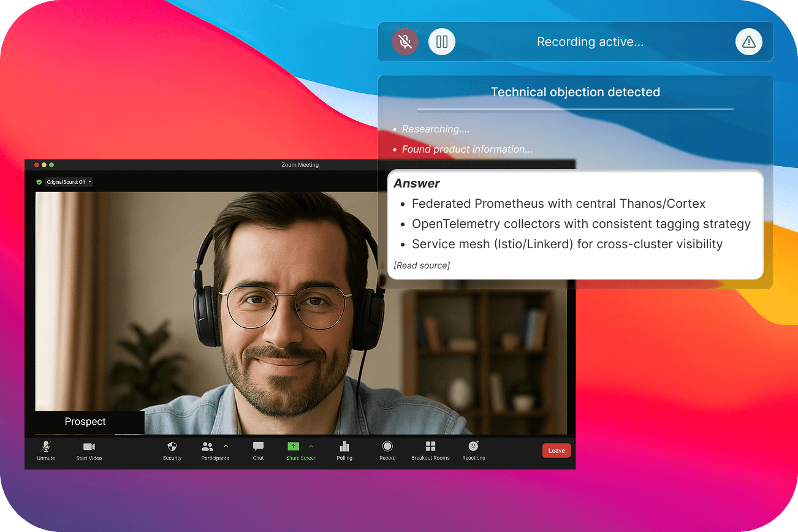Minimize the Zoom window with yellow button
Image resolution: width=798 pixels, height=532 pixels.
coord(44,165)
